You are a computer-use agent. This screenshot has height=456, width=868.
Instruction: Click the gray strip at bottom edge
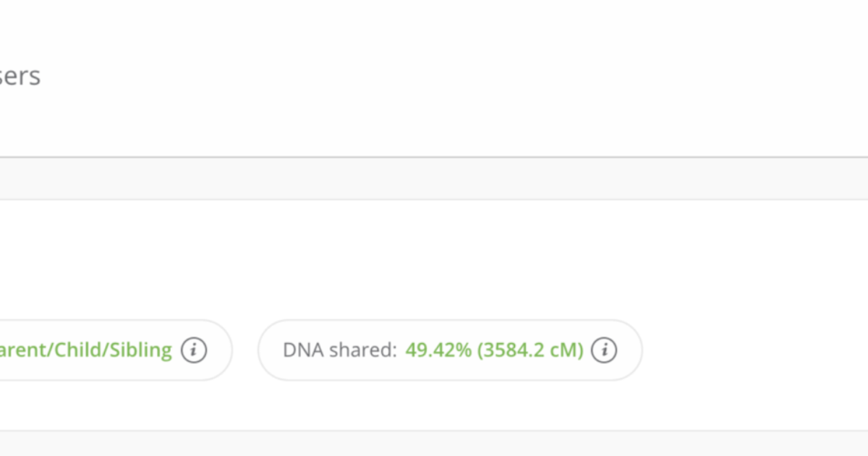(434, 444)
